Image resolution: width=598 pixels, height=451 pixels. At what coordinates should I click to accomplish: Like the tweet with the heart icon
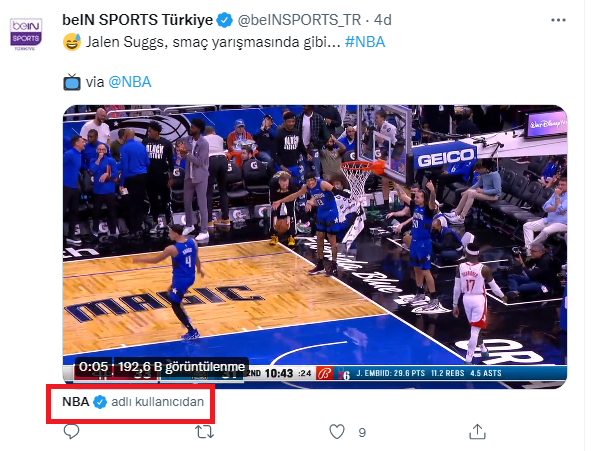pos(337,432)
